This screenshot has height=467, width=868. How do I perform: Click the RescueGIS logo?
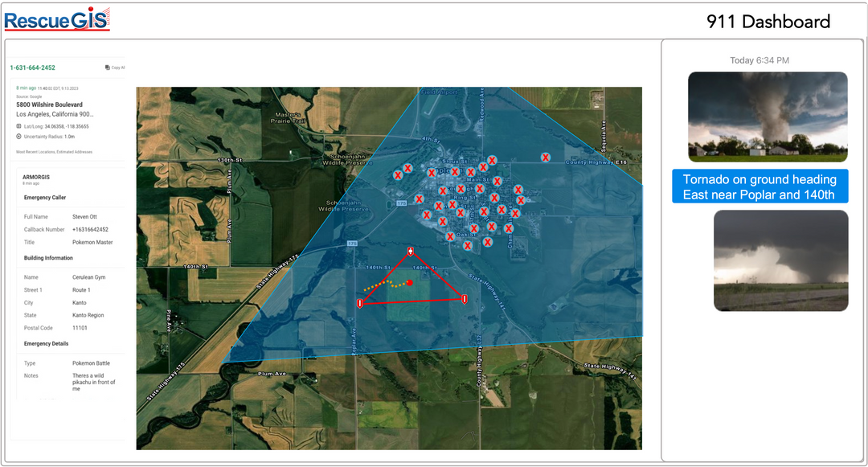tap(56, 19)
